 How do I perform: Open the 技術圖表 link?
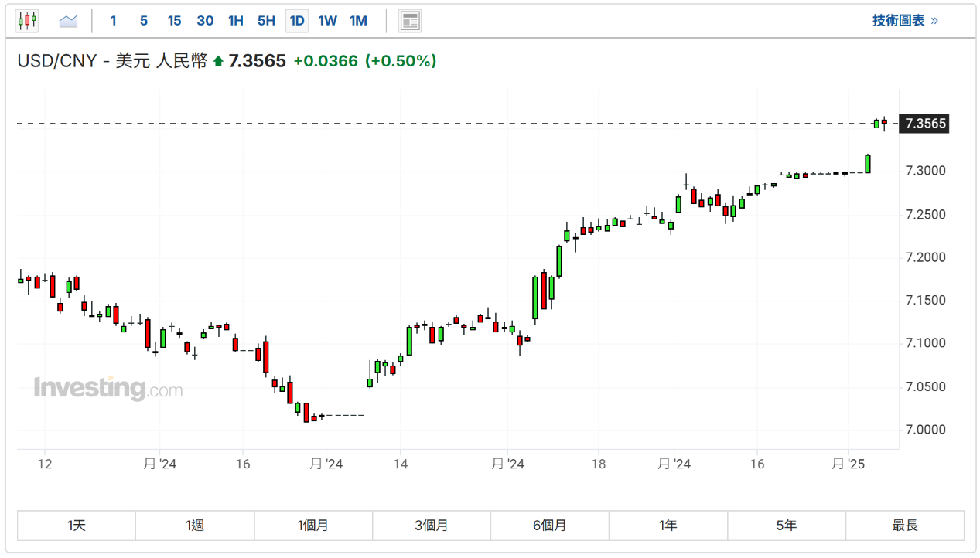point(904,21)
